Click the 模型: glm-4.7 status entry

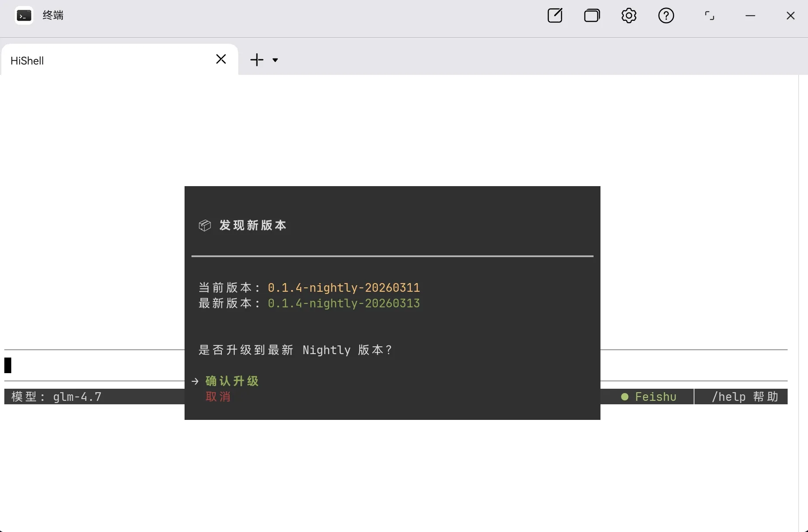(56, 397)
